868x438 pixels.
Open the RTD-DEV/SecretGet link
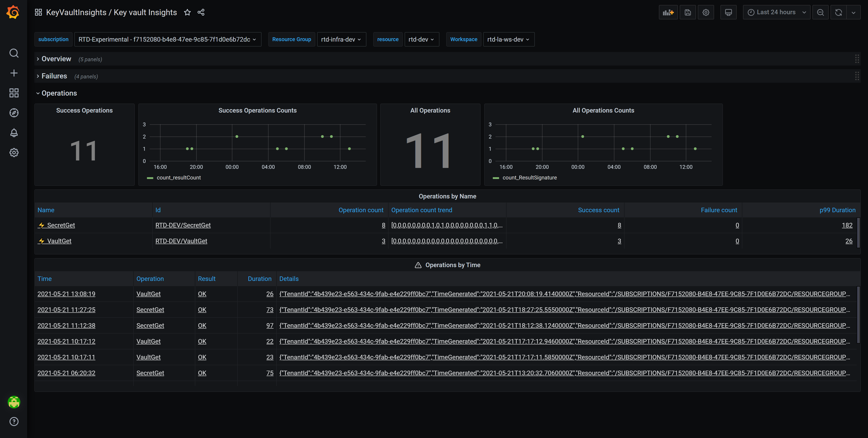tap(183, 225)
